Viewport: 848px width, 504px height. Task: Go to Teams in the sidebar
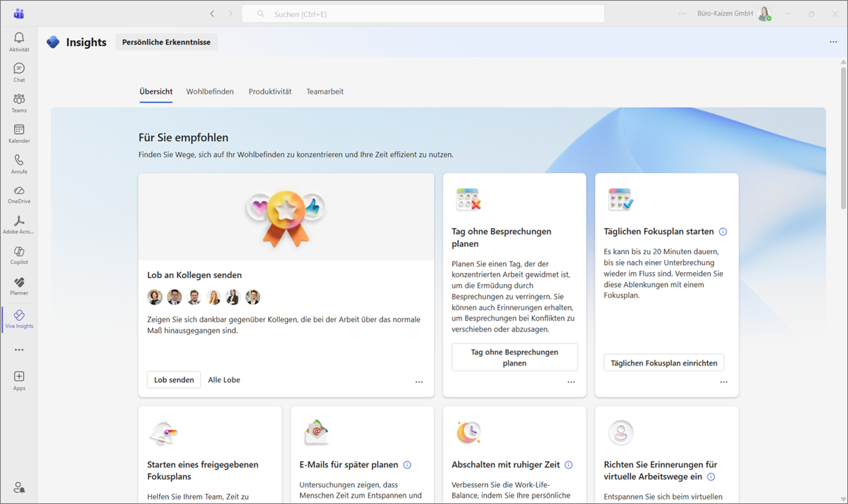coord(19,103)
